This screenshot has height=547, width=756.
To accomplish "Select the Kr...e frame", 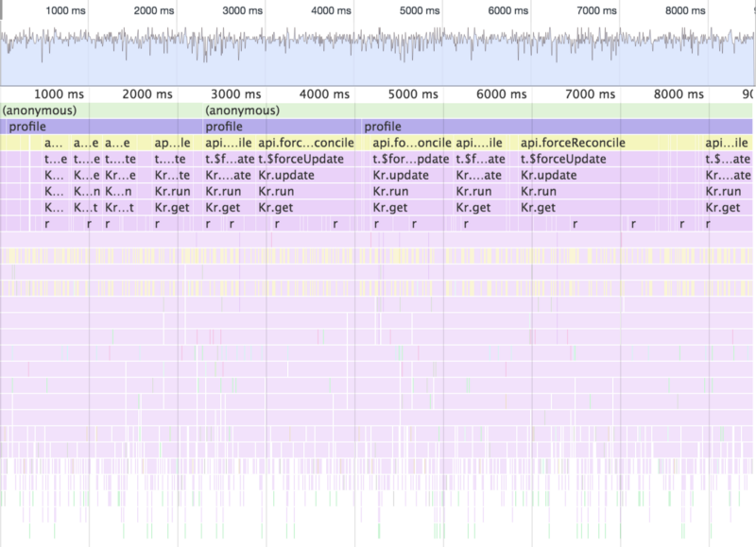I will [x=120, y=175].
